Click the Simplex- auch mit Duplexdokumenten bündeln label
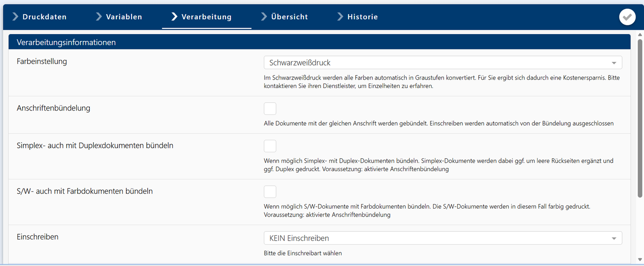This screenshot has height=266, width=644. click(x=95, y=145)
